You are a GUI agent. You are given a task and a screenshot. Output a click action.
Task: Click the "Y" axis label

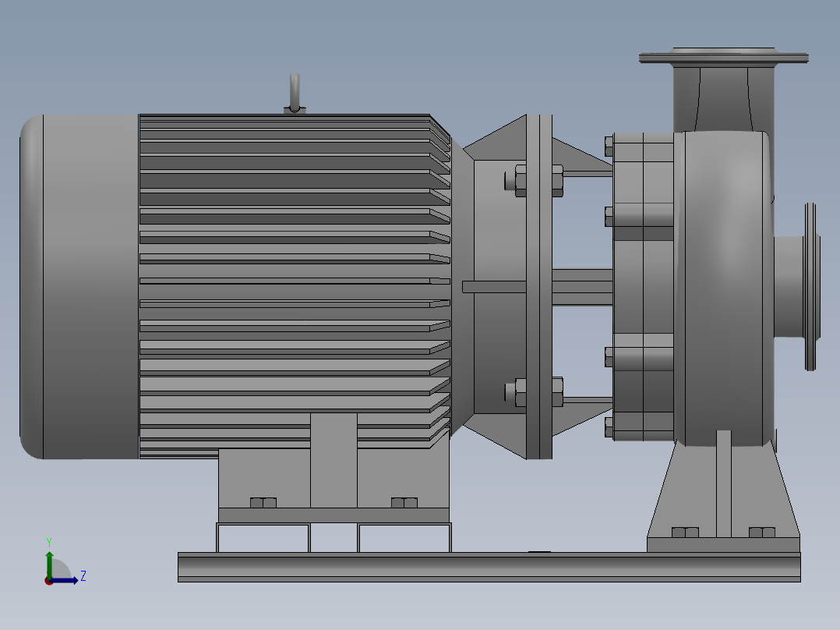pos(49,542)
